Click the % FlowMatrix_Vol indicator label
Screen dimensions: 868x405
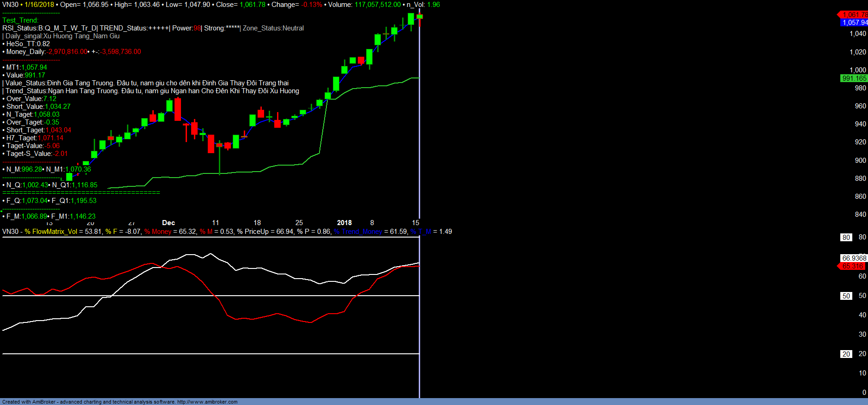[x=51, y=232]
